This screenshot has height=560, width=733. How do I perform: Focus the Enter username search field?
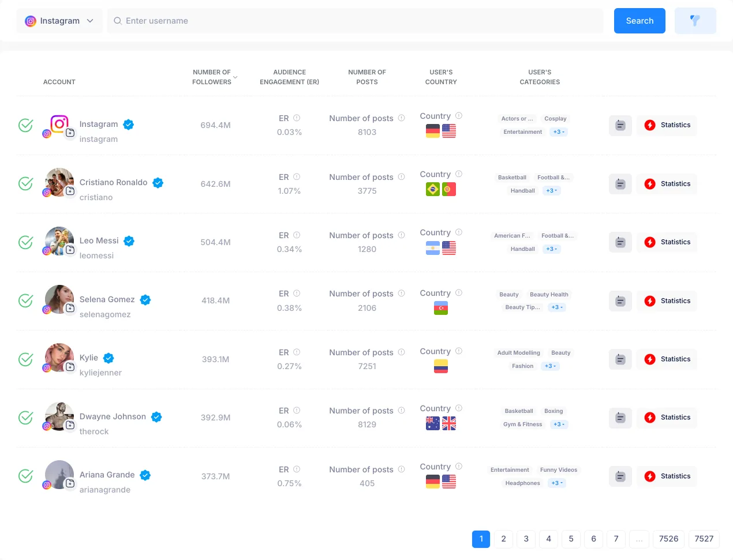tap(355, 21)
